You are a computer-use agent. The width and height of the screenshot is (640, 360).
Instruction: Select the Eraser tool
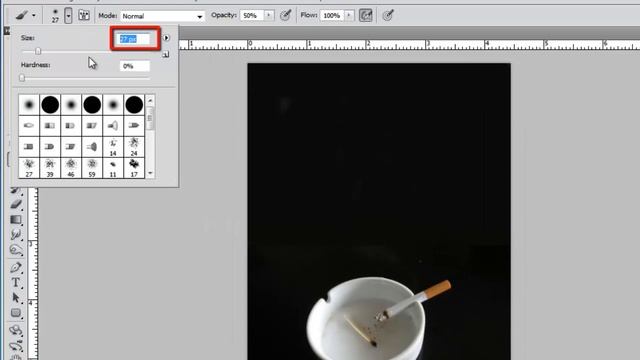click(16, 204)
